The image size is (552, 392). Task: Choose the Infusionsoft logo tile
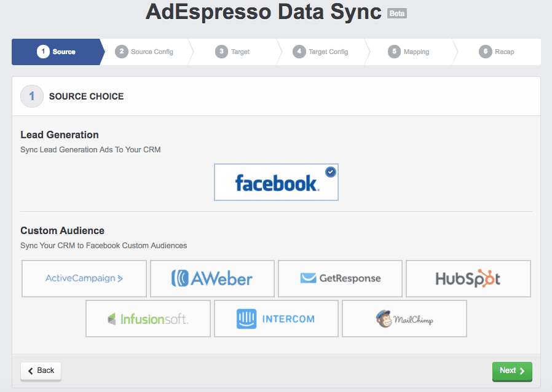click(x=148, y=318)
